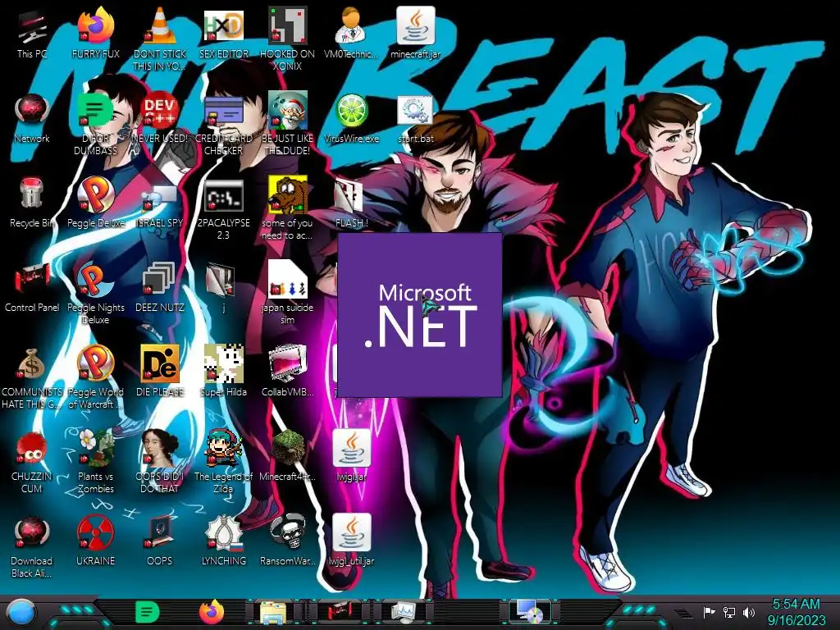The image size is (840, 630).
Task: Select the DEEZ NUTZ stacked-windows icon
Action: [160, 288]
